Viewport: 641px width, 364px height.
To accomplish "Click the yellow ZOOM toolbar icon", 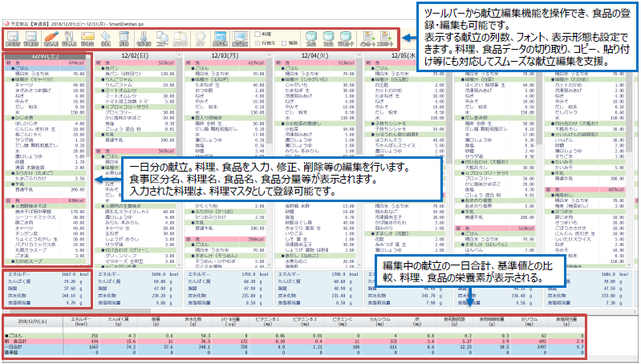I will point(87,37).
